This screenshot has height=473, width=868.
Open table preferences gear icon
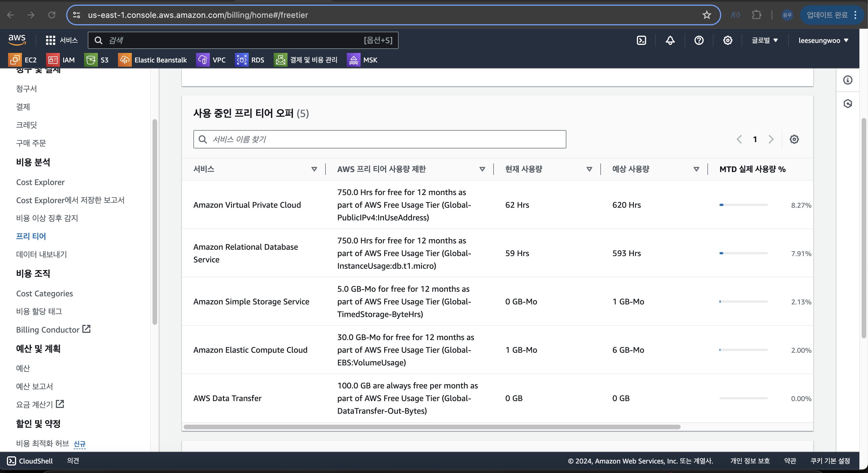[x=794, y=139]
